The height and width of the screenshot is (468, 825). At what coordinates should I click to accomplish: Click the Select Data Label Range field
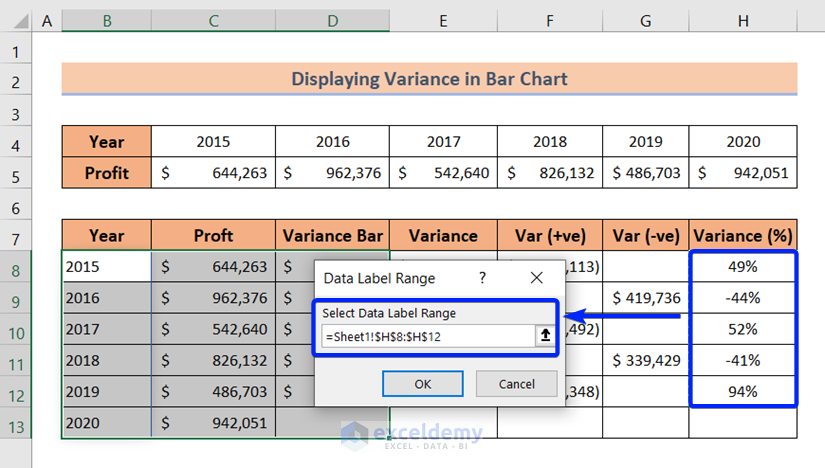[427, 337]
